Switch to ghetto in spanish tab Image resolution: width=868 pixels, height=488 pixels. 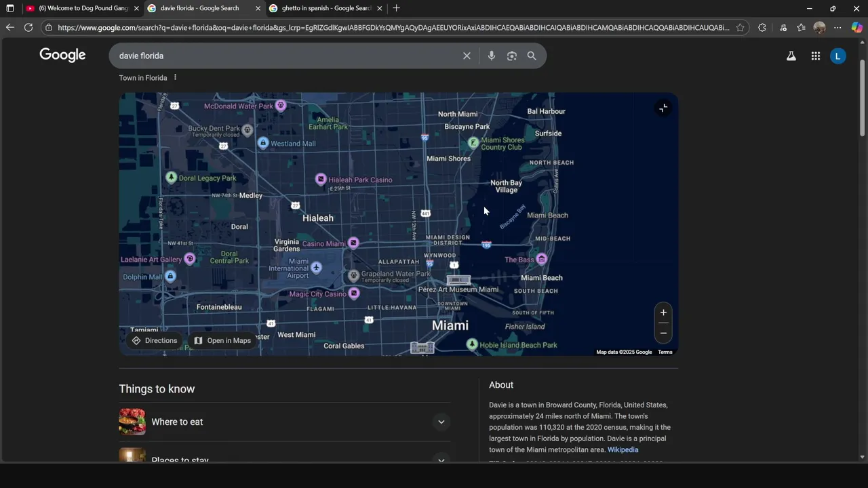coord(326,8)
